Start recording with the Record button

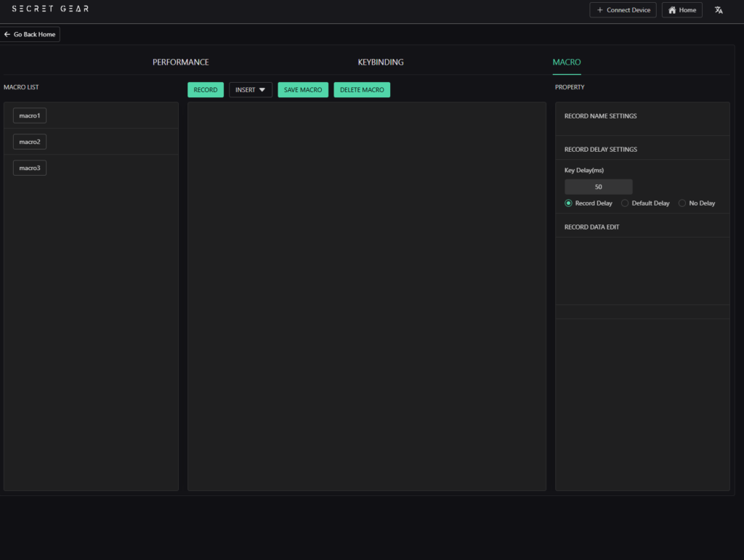click(x=206, y=90)
